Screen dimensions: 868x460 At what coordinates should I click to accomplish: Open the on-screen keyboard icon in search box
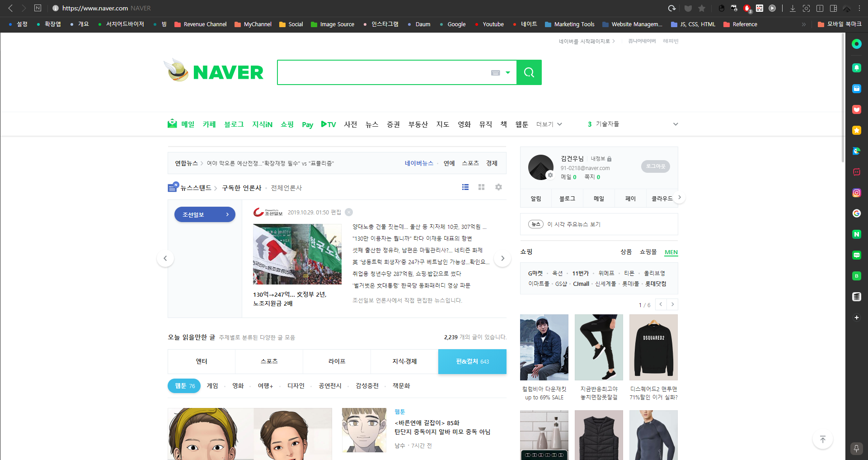(495, 73)
